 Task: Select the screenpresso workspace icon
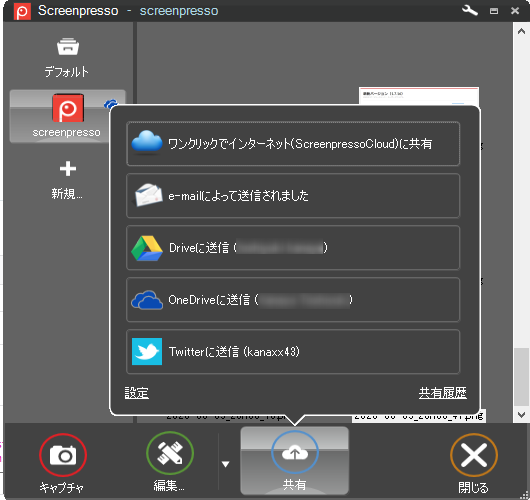68,108
